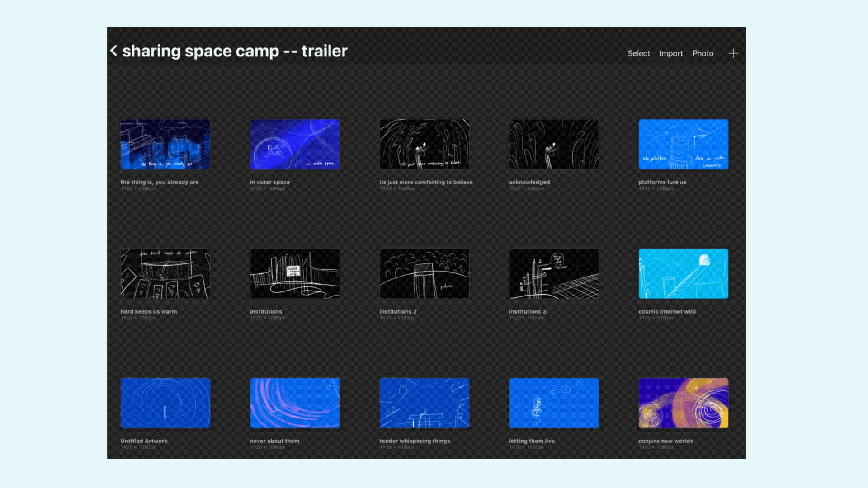The width and height of the screenshot is (868, 488).
Task: Open the 'conjure new worlds' thumbnail
Action: point(683,403)
